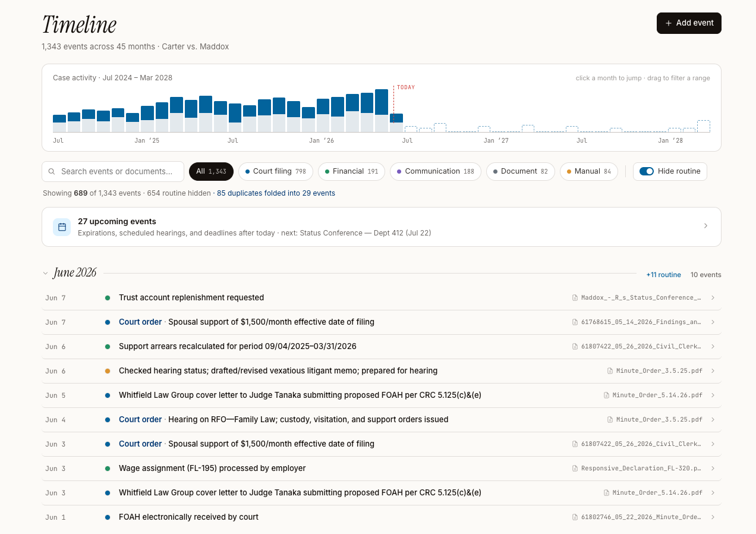Select the Mar 2028 dashed bar at chart end
This screenshot has height=534, width=756.
(704, 126)
